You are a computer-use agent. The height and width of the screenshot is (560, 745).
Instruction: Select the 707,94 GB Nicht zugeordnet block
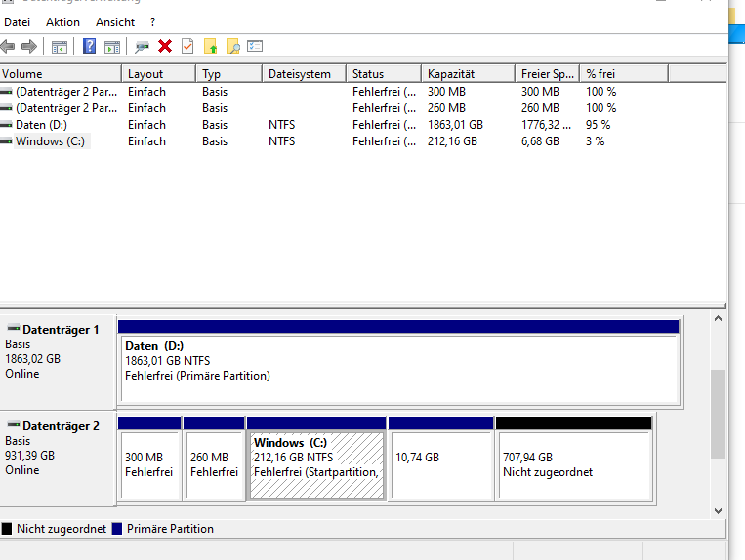[x=574, y=458]
